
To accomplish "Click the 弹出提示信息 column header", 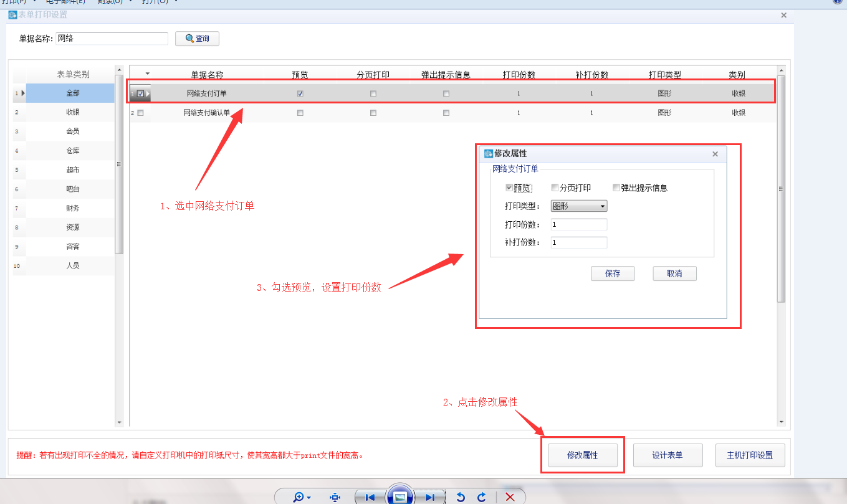I will pos(446,75).
